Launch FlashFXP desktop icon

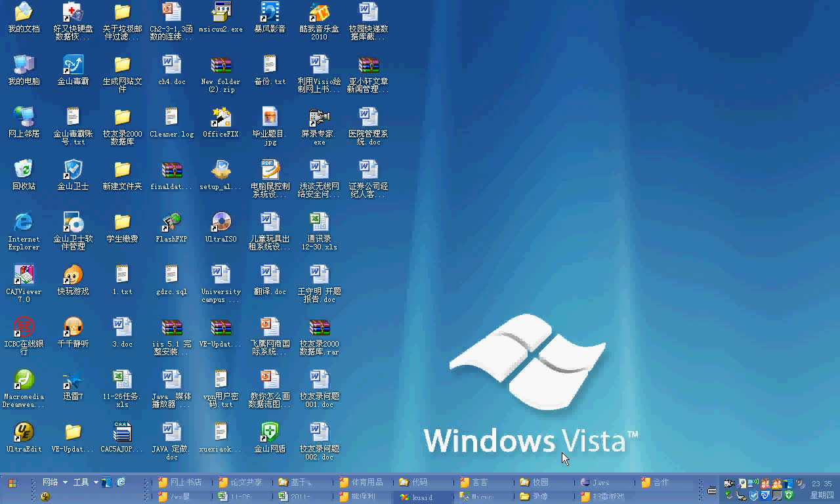tap(171, 228)
